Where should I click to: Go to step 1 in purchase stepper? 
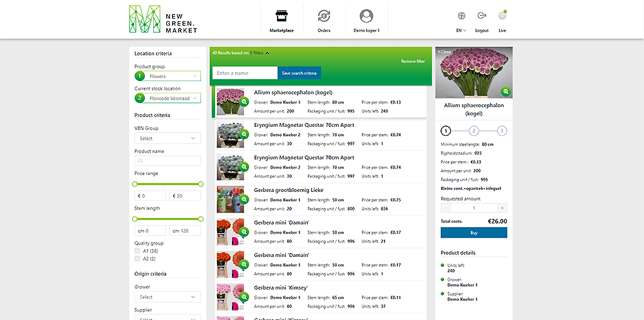point(446,131)
